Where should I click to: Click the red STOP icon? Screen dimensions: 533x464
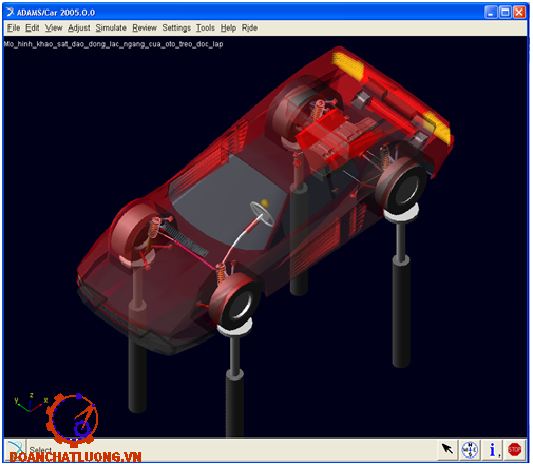[514, 450]
